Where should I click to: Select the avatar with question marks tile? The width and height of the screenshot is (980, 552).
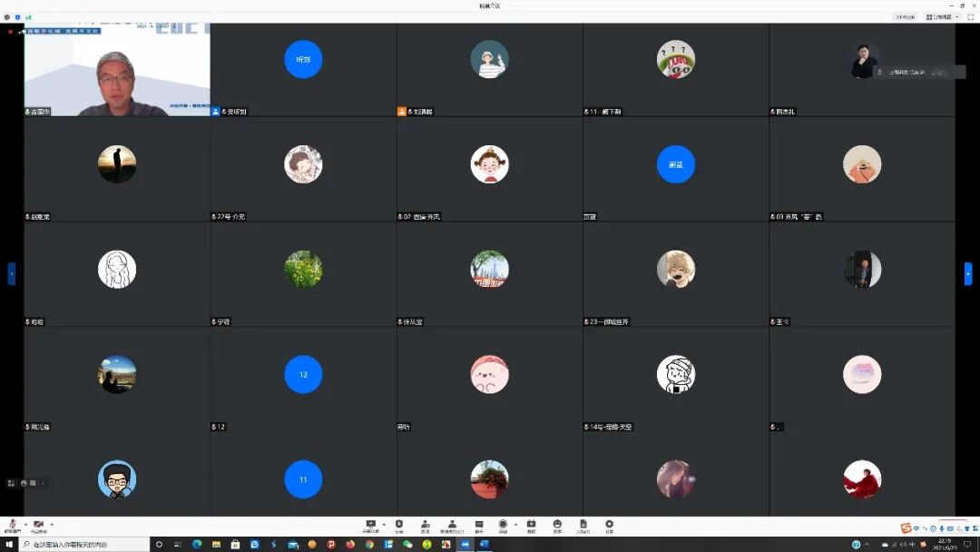coord(676,59)
